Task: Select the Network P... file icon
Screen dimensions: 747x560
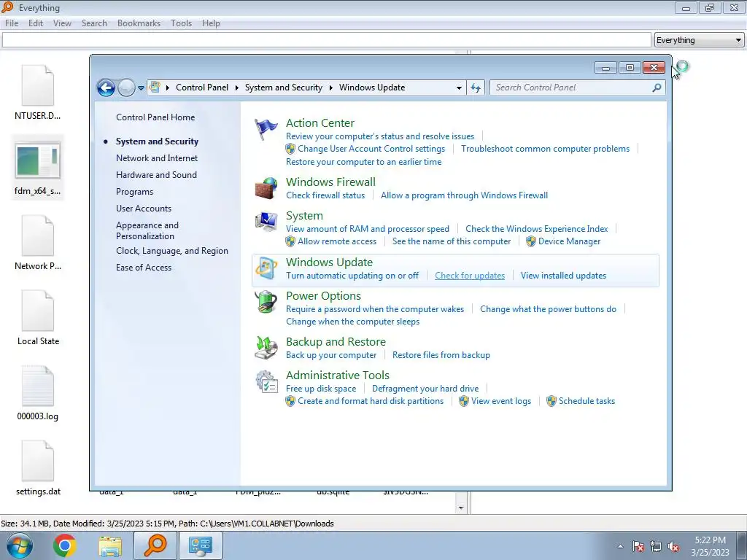Action: [x=38, y=236]
